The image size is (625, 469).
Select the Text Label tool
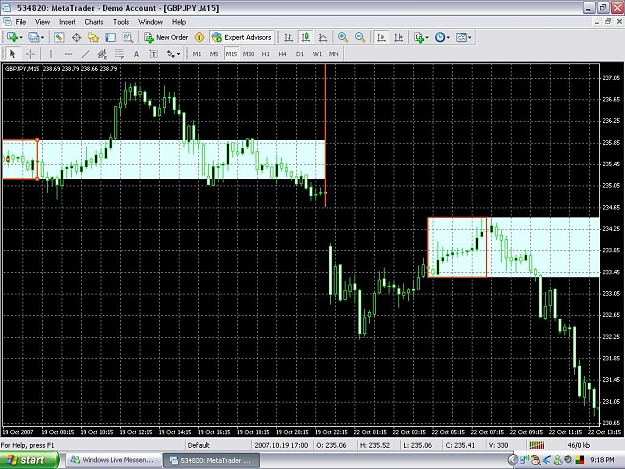click(153, 54)
